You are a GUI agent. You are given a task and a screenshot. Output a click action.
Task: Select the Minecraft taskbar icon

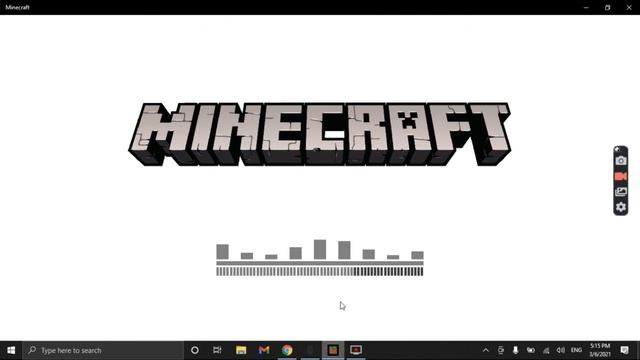point(333,350)
